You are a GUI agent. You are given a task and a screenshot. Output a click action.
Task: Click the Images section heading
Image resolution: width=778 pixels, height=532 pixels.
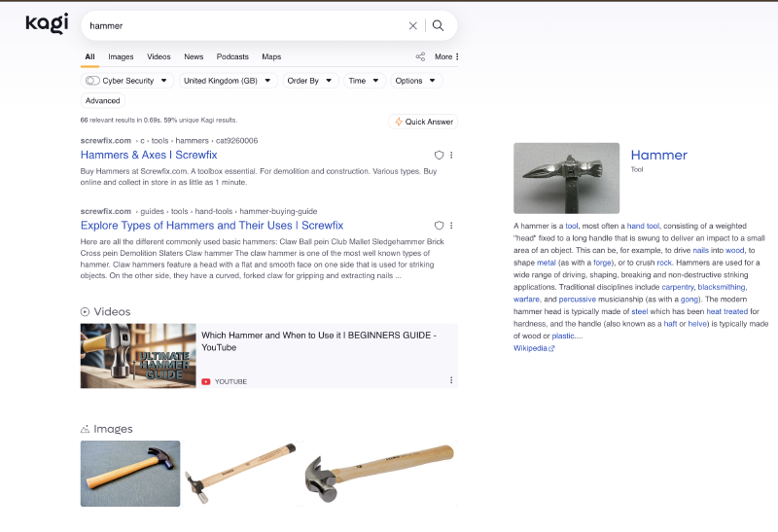pyautogui.click(x=113, y=429)
